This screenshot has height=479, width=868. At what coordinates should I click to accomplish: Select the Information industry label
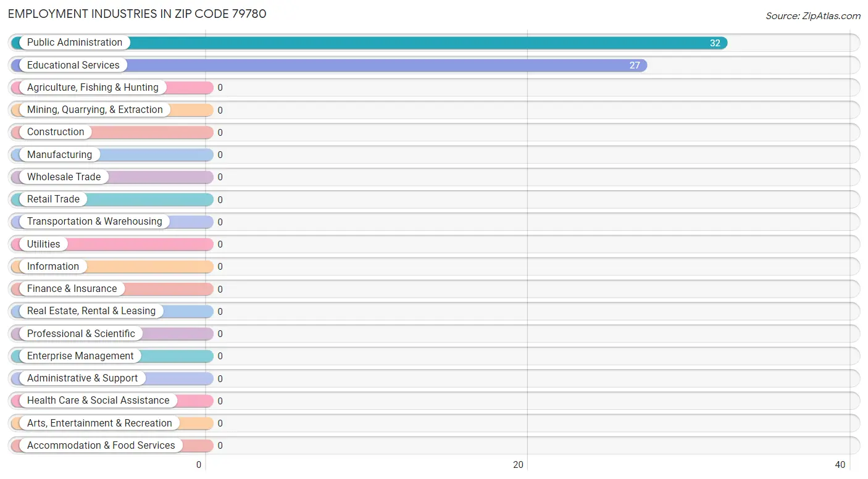point(53,267)
